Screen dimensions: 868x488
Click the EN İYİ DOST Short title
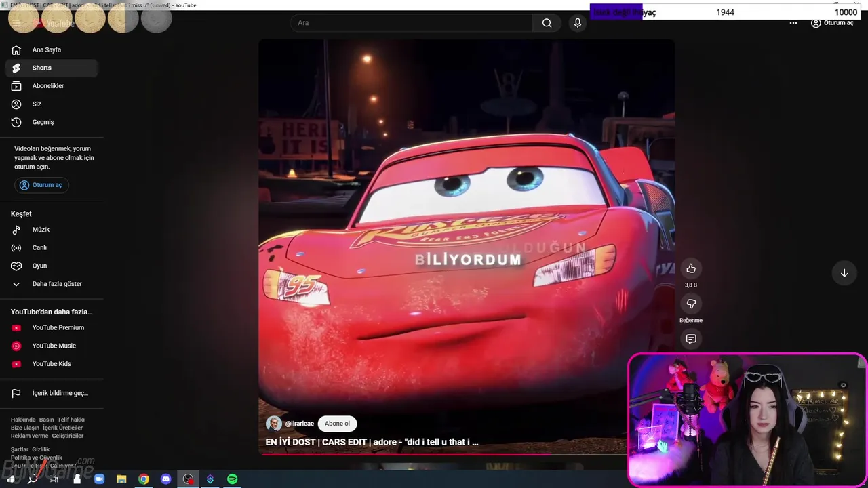coord(372,442)
